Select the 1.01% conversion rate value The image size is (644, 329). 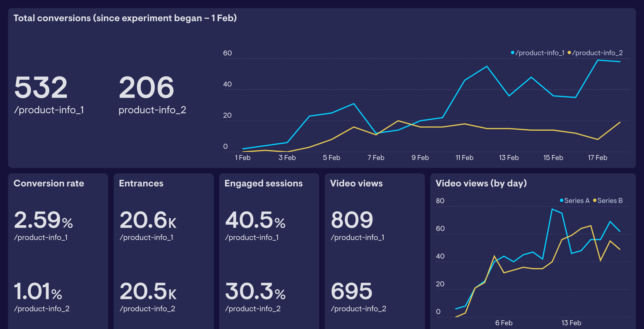tap(38, 291)
